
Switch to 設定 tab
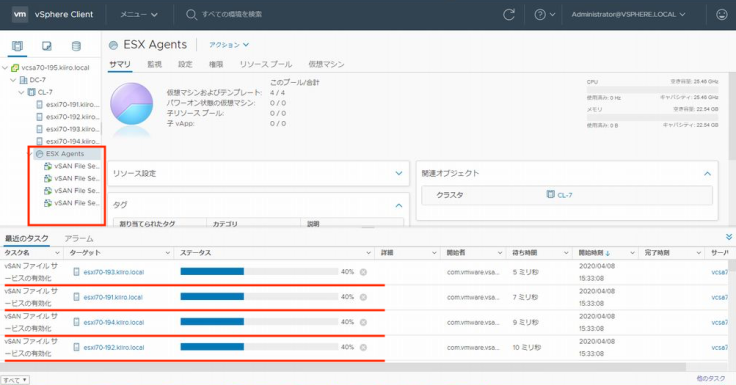185,64
